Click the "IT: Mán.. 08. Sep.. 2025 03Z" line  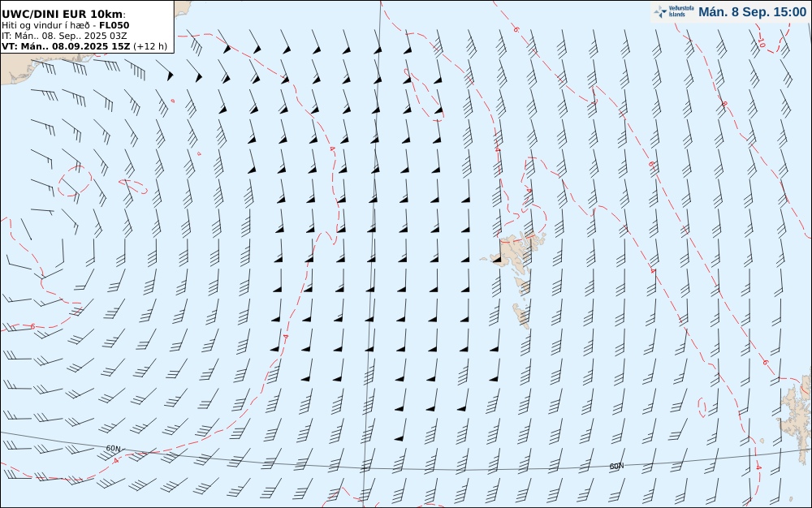click(x=64, y=36)
